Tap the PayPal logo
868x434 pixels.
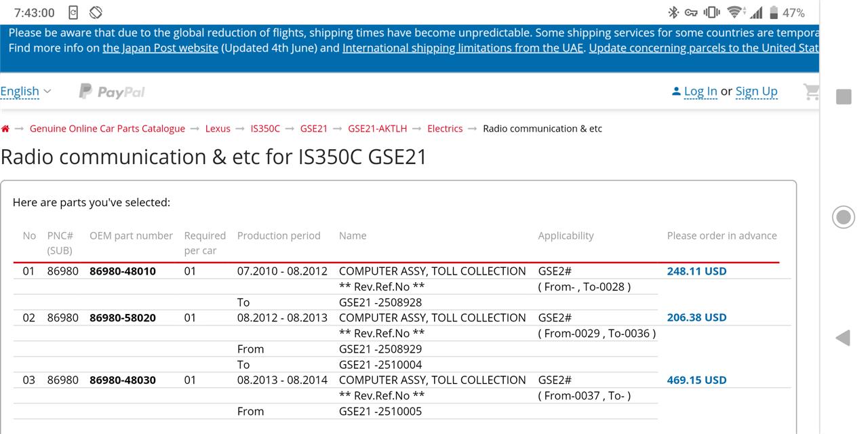(112, 92)
